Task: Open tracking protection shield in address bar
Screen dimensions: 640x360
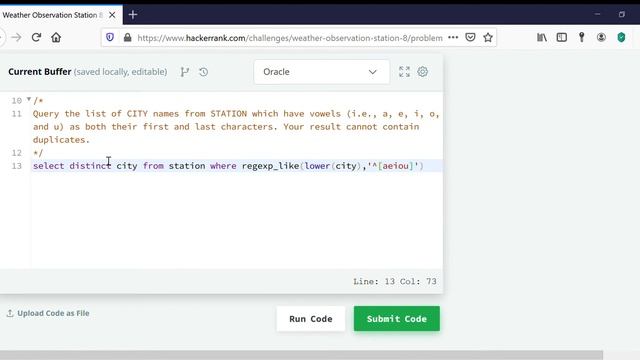Action: pos(110,38)
